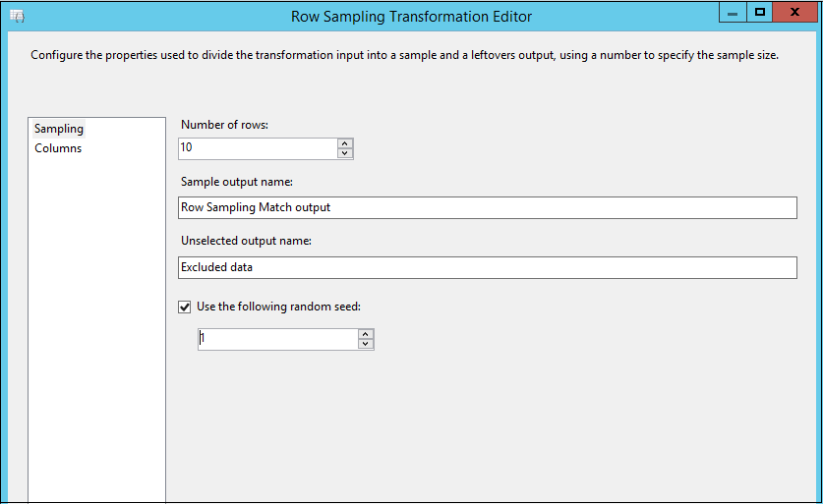Decrease the Number of rows value
Viewport: 823px width, 504px height.
pyautogui.click(x=344, y=153)
